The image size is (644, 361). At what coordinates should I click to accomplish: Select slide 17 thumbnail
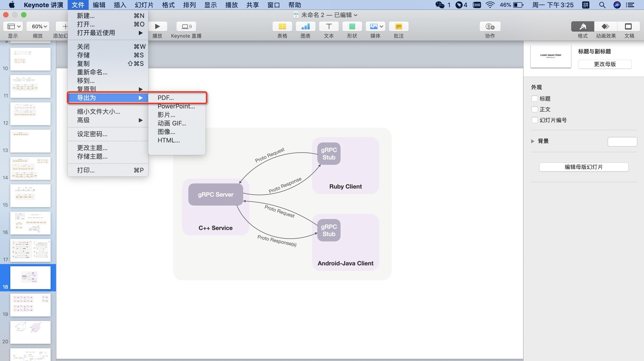(x=30, y=250)
